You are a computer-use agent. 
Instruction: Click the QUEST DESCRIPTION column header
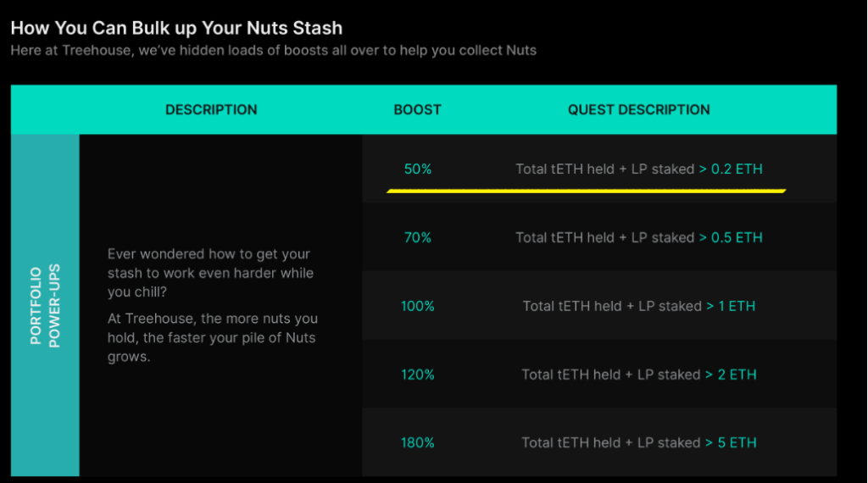639,109
